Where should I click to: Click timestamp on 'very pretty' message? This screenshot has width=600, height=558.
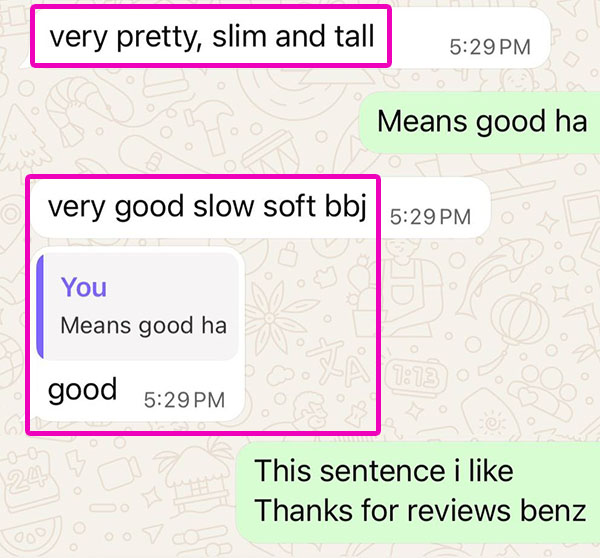click(x=490, y=47)
